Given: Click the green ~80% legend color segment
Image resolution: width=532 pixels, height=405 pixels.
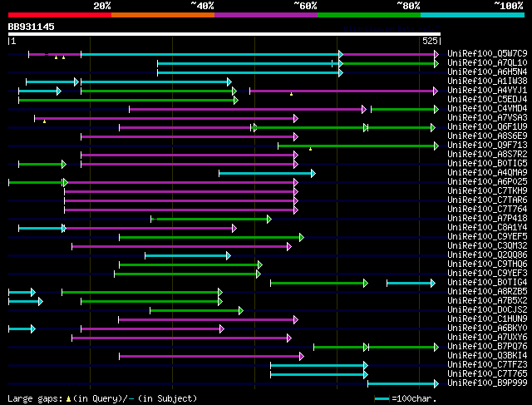Looking at the screenshot, I should tap(369, 15).
